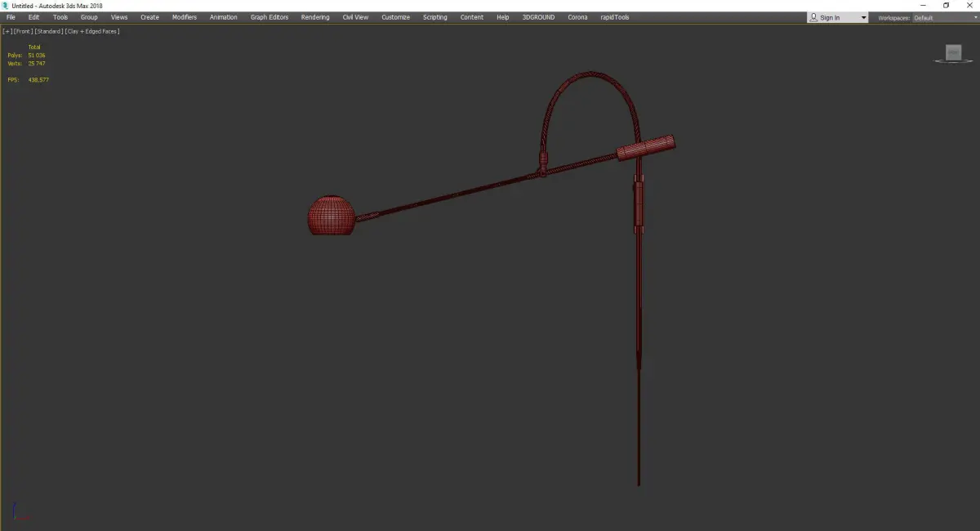Open the Rendering menu
The width and height of the screenshot is (980, 531).
(315, 17)
